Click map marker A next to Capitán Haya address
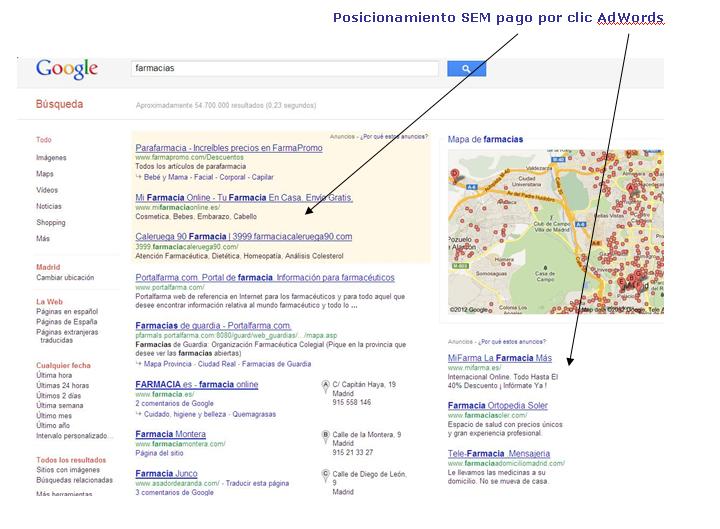 coord(325,387)
